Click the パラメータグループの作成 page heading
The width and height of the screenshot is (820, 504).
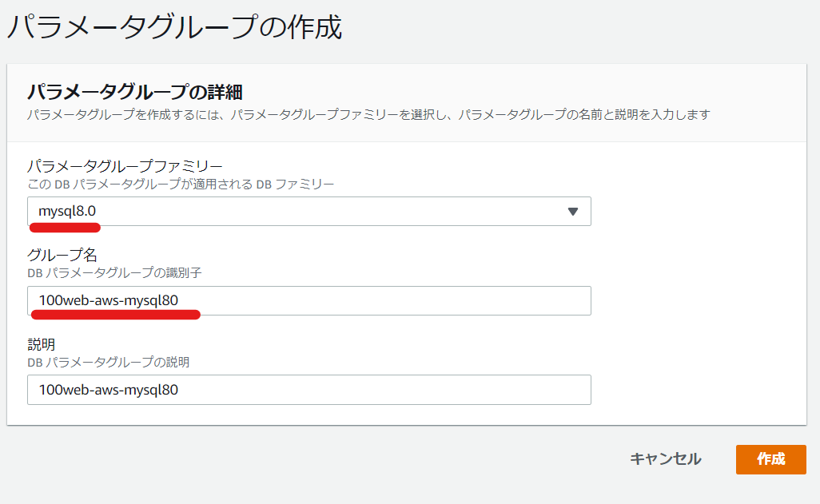[x=175, y=27]
